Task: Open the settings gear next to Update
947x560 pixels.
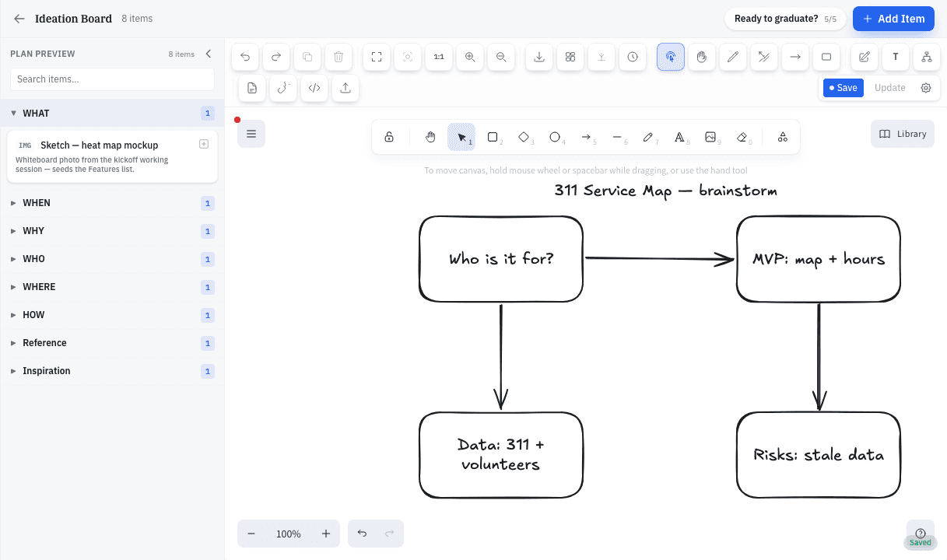Action: 926,88
